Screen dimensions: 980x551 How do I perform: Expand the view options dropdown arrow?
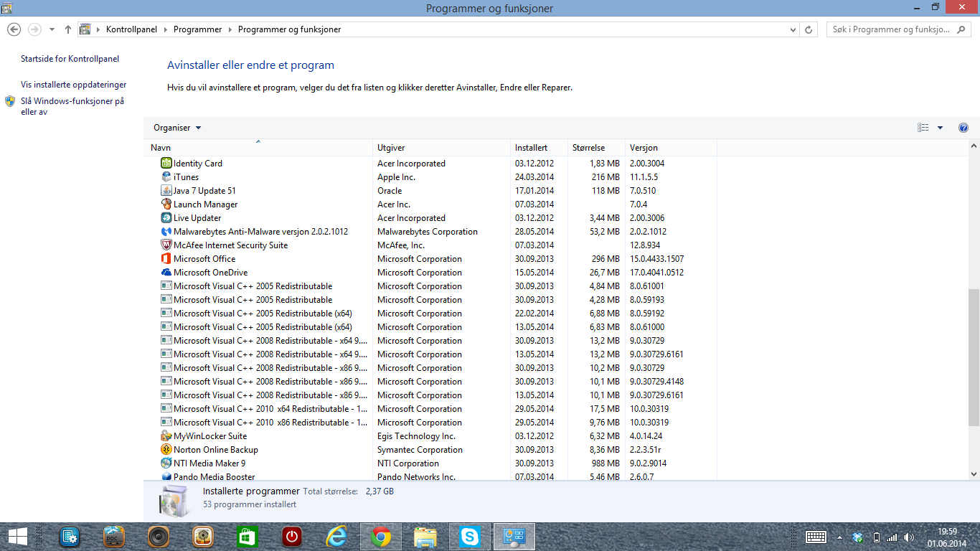coord(941,128)
